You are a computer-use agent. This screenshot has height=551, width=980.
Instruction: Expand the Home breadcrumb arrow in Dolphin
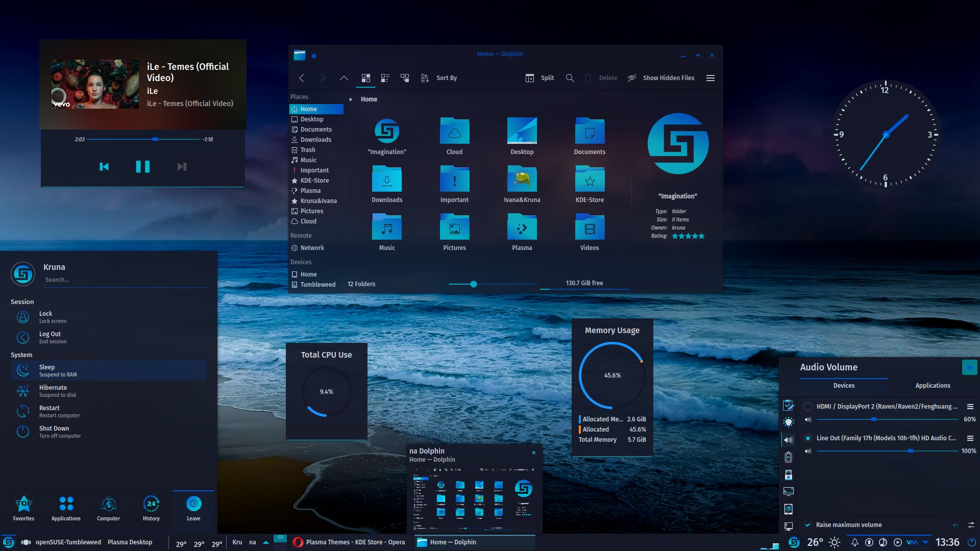tap(351, 99)
